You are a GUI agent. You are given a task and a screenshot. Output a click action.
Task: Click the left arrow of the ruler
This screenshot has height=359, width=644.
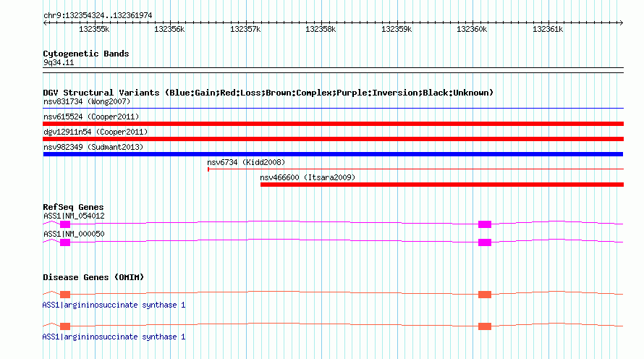tap(45, 23)
